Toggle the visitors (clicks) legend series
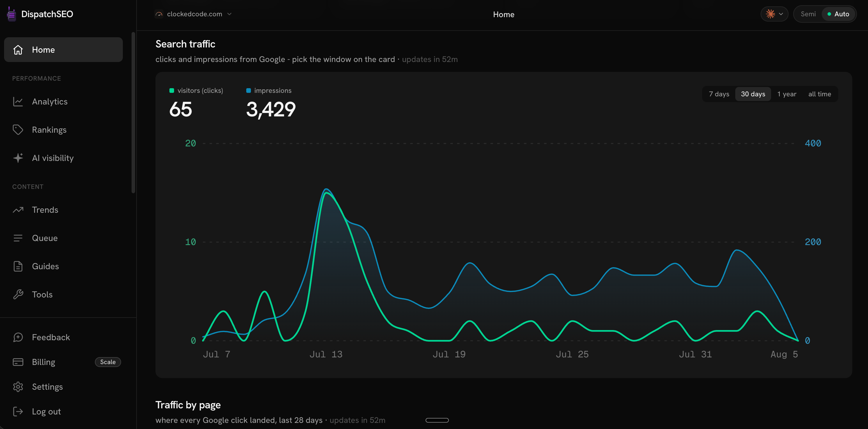The image size is (868, 429). click(x=196, y=91)
